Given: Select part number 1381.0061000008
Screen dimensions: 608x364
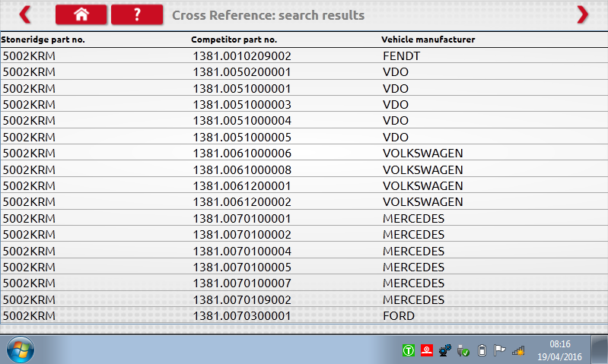Looking at the screenshot, I should pyautogui.click(x=242, y=170).
